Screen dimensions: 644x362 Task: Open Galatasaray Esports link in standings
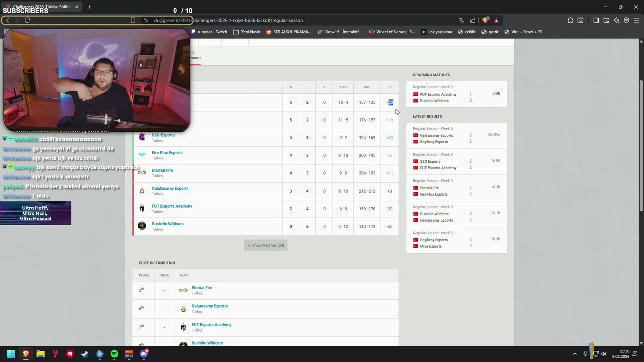point(170,188)
